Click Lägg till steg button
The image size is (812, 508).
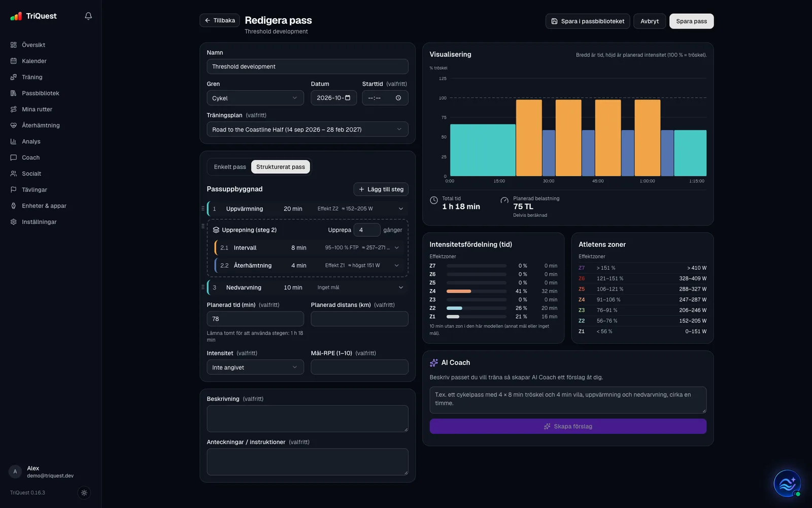pyautogui.click(x=381, y=189)
